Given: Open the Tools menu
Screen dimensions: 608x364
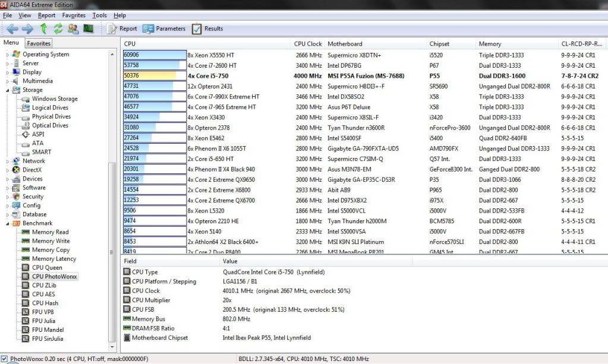Looking at the screenshot, I should (x=100, y=15).
